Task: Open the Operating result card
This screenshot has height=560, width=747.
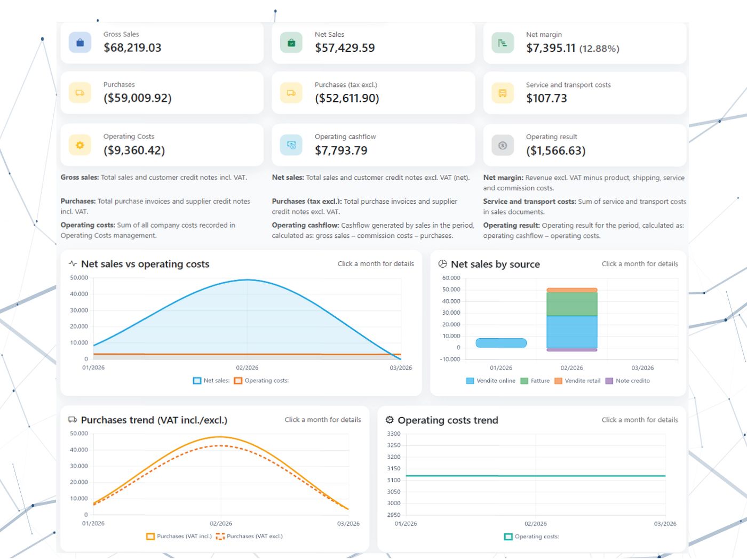Action: tap(585, 145)
